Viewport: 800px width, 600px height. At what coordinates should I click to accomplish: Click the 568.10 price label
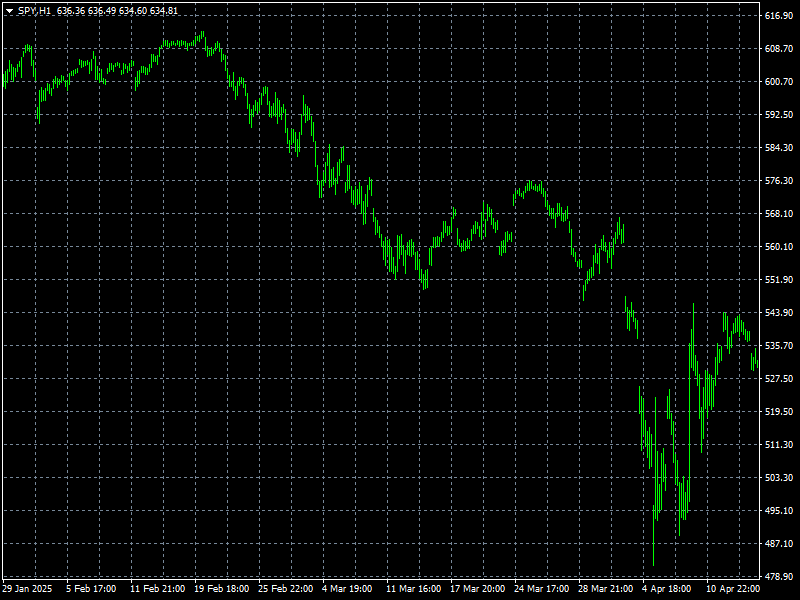click(779, 214)
